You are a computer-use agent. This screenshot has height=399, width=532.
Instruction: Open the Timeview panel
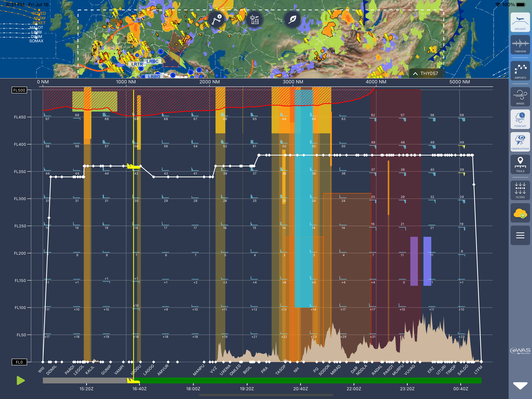(520, 45)
